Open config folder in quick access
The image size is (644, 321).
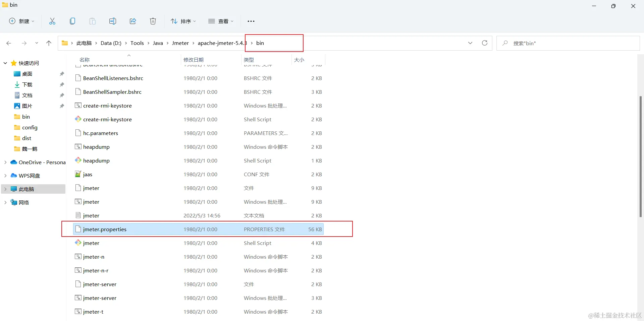tap(30, 127)
